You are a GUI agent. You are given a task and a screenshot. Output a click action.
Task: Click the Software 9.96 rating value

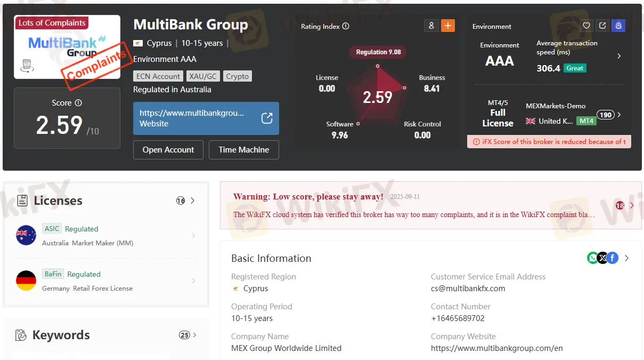(x=340, y=135)
